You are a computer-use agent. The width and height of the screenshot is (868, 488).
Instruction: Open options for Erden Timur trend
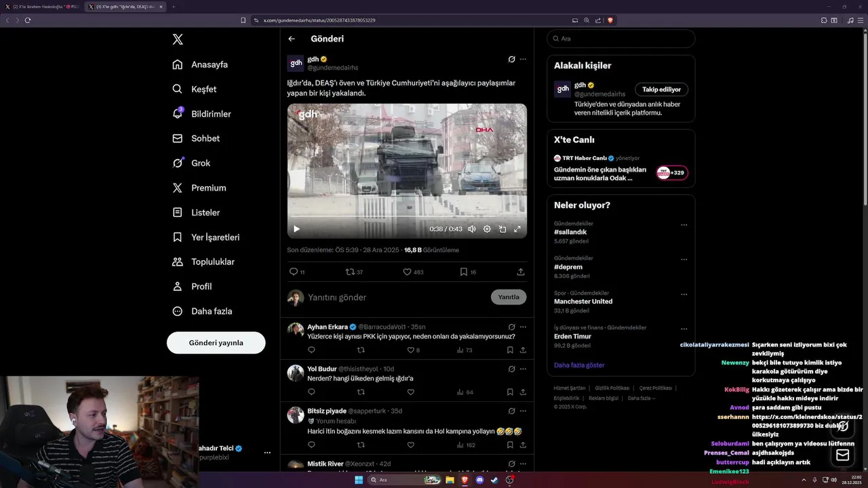coord(684,329)
